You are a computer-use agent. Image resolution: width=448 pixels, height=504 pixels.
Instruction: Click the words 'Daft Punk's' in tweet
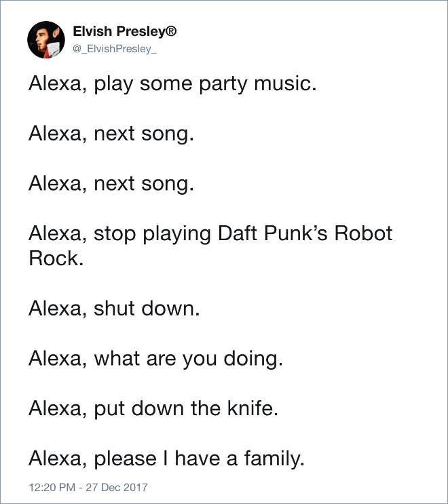[273, 233]
